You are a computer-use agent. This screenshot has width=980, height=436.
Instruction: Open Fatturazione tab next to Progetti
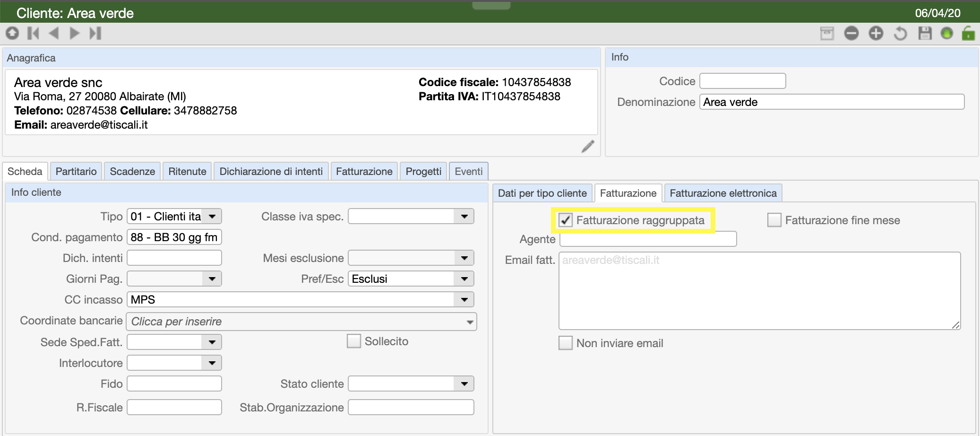pyautogui.click(x=364, y=172)
